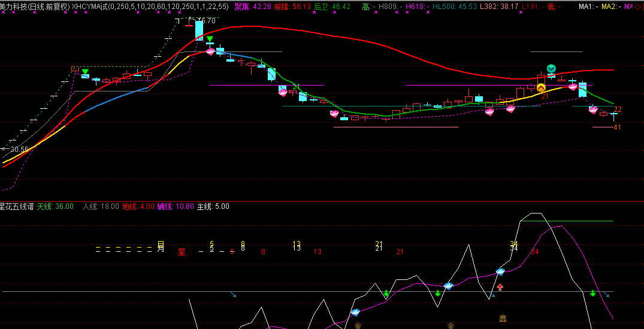Click pink diamond at the chart's lowest trough
Screen dimensions: 644x329
334,113
